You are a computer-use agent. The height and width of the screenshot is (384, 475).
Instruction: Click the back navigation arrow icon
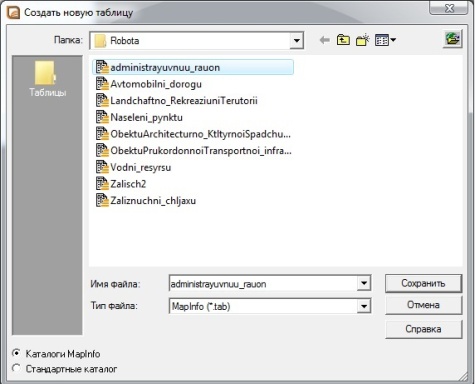(324, 40)
